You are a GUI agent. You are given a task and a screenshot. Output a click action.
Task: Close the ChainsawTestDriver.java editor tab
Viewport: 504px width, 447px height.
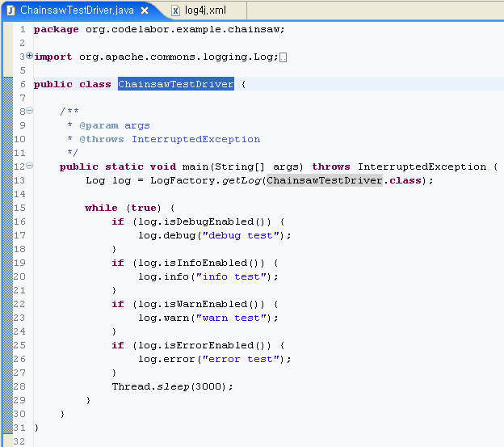tap(145, 11)
